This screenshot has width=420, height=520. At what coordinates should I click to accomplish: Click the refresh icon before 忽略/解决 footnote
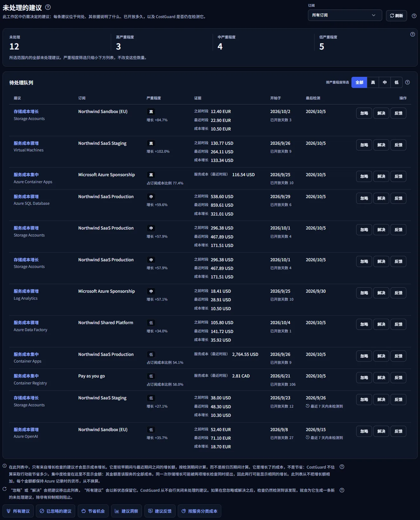click(x=5, y=489)
